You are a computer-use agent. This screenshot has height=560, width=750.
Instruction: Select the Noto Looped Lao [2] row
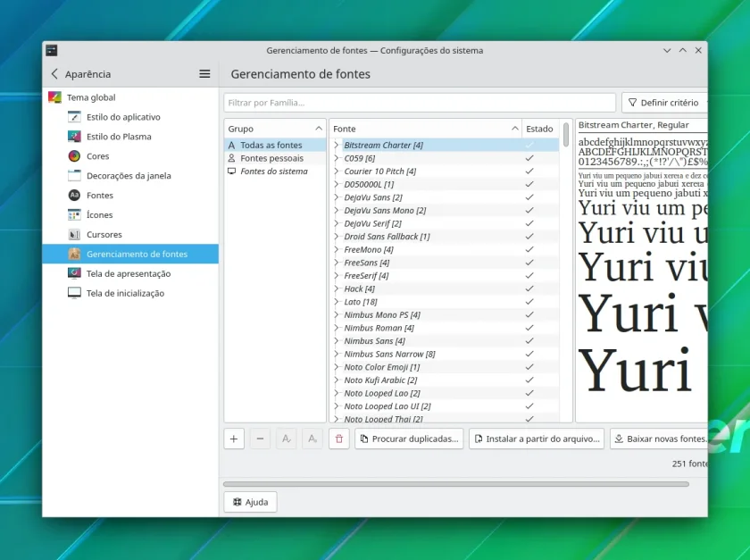point(444,394)
